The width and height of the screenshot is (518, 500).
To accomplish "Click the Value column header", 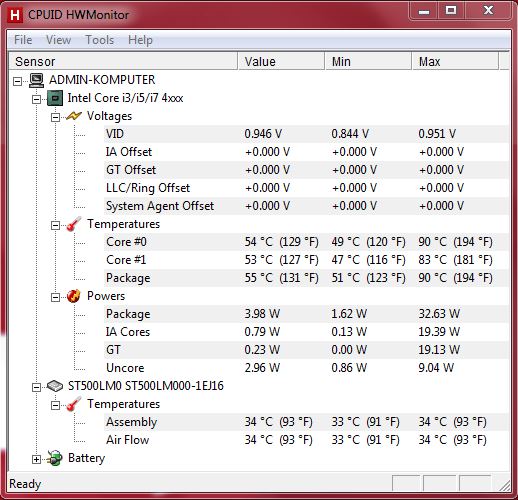I will 281,61.
